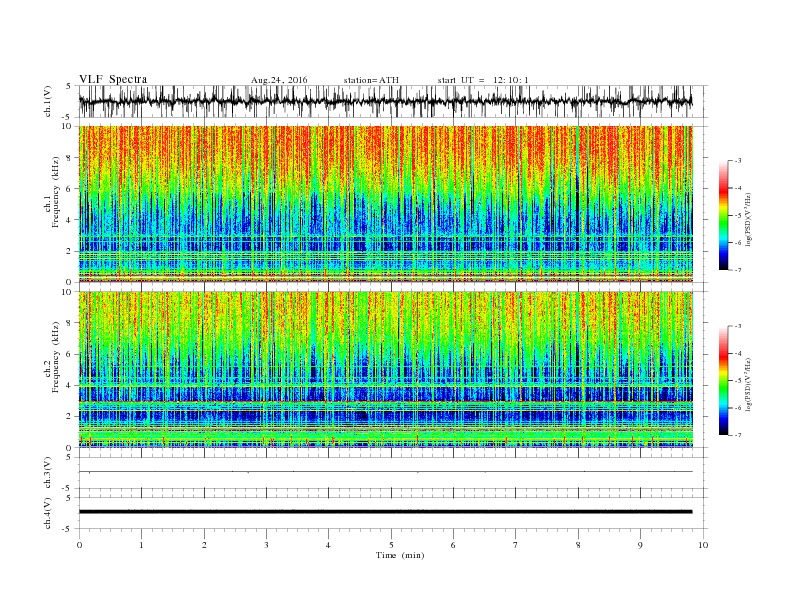Select ch.1 color bar log(PSD) label
Viewport: 792px width, 612px height.
749,219
